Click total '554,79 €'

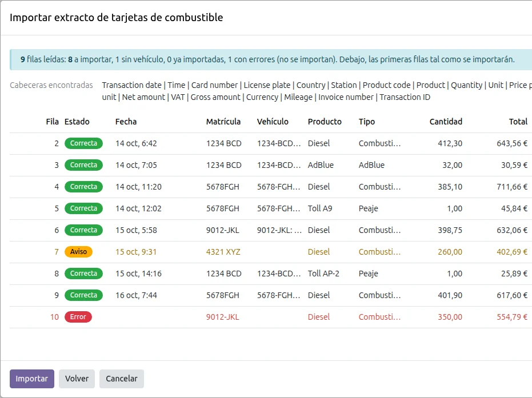click(x=512, y=317)
